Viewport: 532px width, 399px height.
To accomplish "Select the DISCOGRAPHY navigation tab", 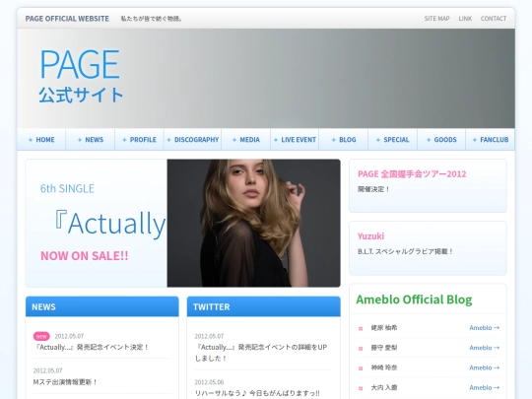I will pyautogui.click(x=192, y=140).
